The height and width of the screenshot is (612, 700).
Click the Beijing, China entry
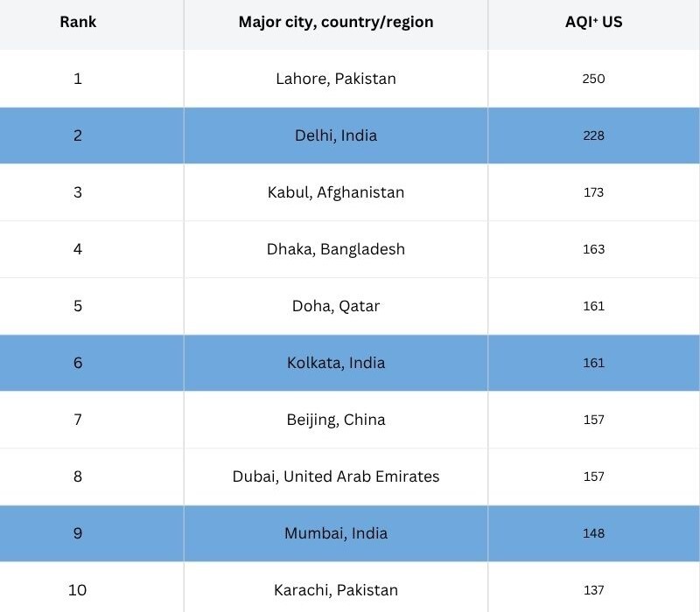click(336, 420)
